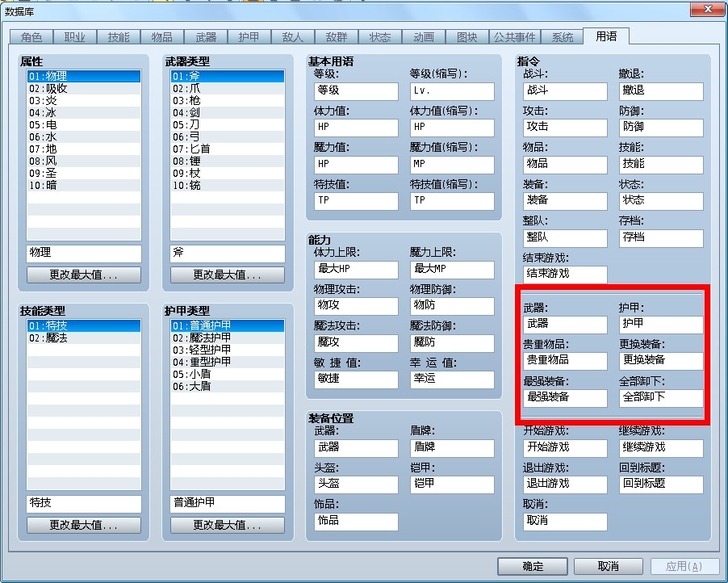
Task: Click the 魔法防御 field containing 魔防
Action: coord(452,343)
